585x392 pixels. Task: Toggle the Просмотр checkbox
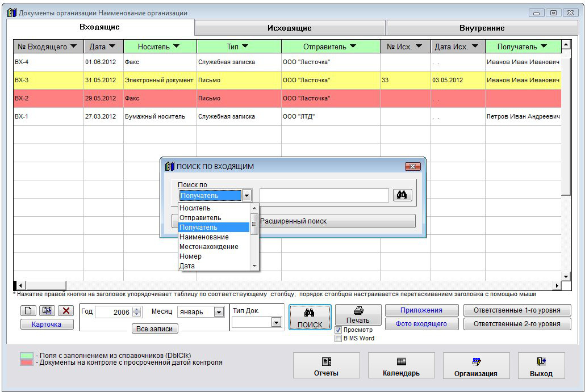click(339, 330)
